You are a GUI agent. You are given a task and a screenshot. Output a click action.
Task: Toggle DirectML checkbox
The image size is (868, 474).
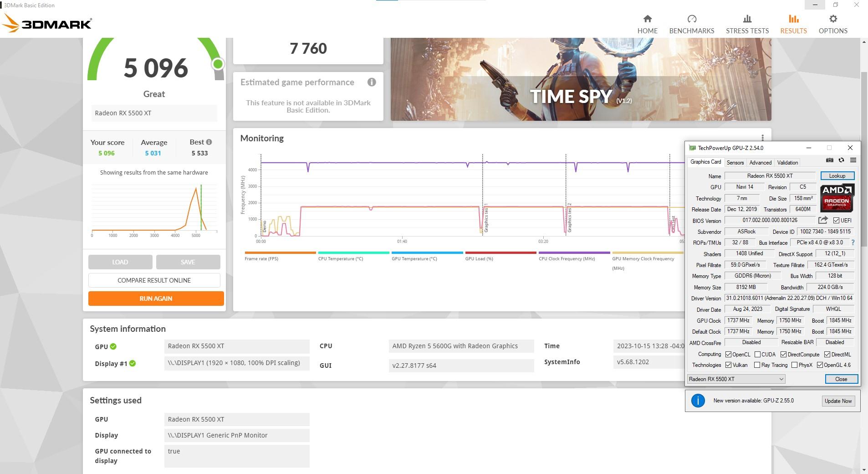coord(827,355)
